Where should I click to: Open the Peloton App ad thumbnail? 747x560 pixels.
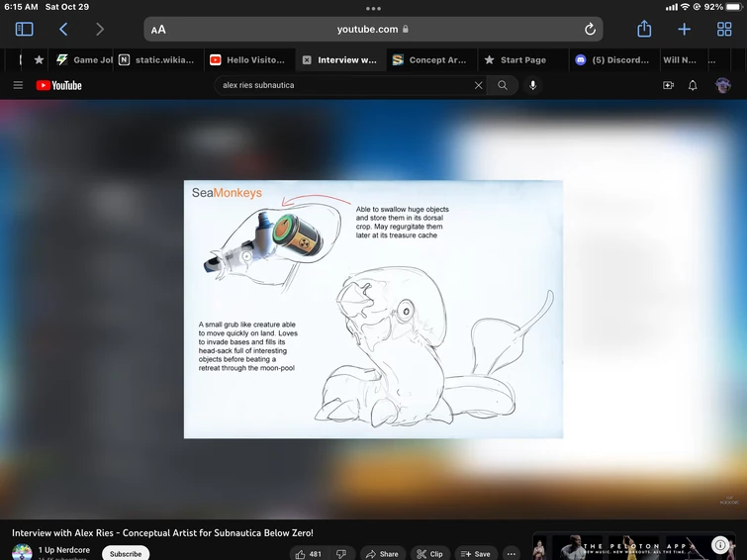tap(633, 546)
